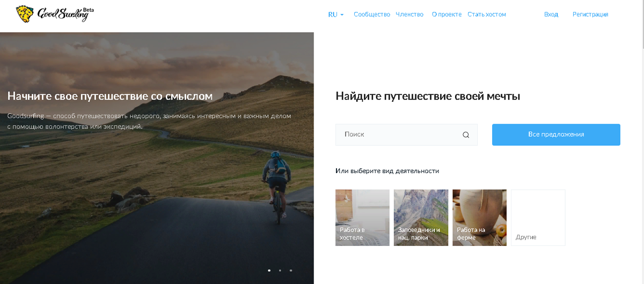Viewport: 644px width, 284px height.
Task: Focus the Поиск search field
Action: pyautogui.click(x=406, y=134)
